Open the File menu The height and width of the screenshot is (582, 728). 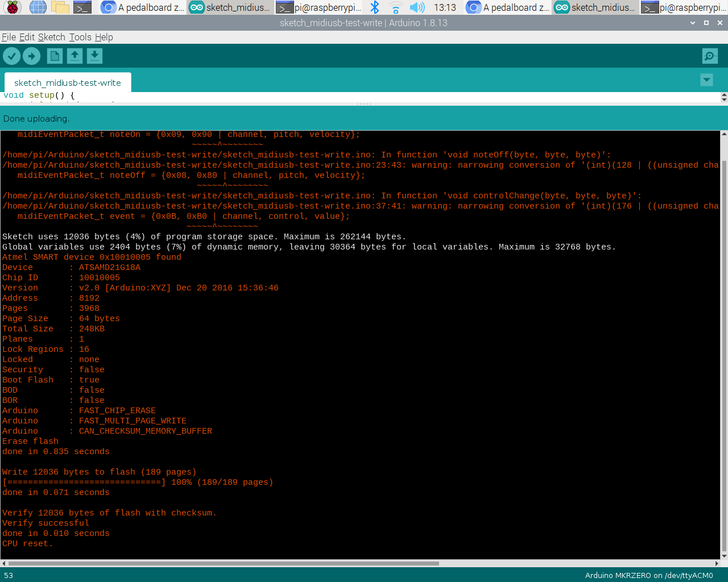9,37
